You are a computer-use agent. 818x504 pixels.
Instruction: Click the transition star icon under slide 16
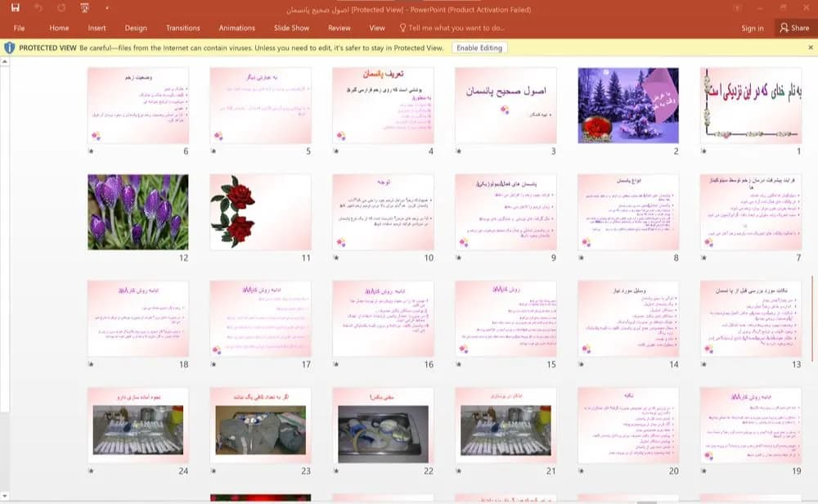(336, 364)
